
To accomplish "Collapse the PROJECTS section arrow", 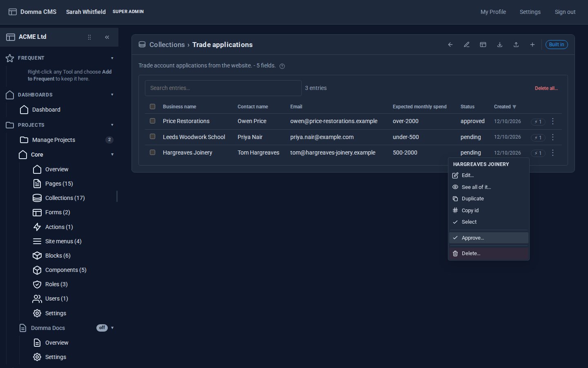I will [x=112, y=125].
